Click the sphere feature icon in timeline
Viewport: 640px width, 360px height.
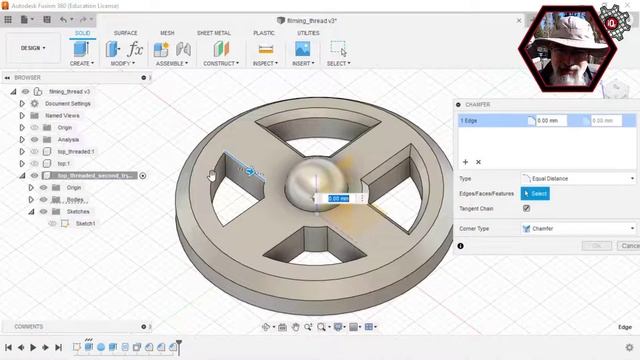(x=101, y=347)
